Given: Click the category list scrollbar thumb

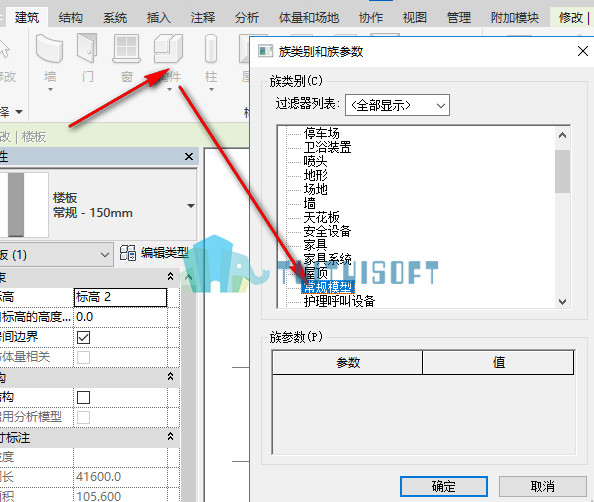Looking at the screenshot, I should (x=563, y=171).
